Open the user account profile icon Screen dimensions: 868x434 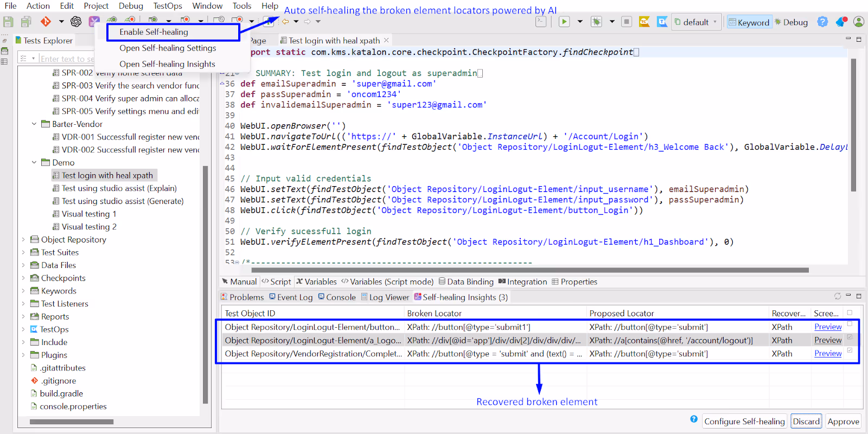click(859, 22)
